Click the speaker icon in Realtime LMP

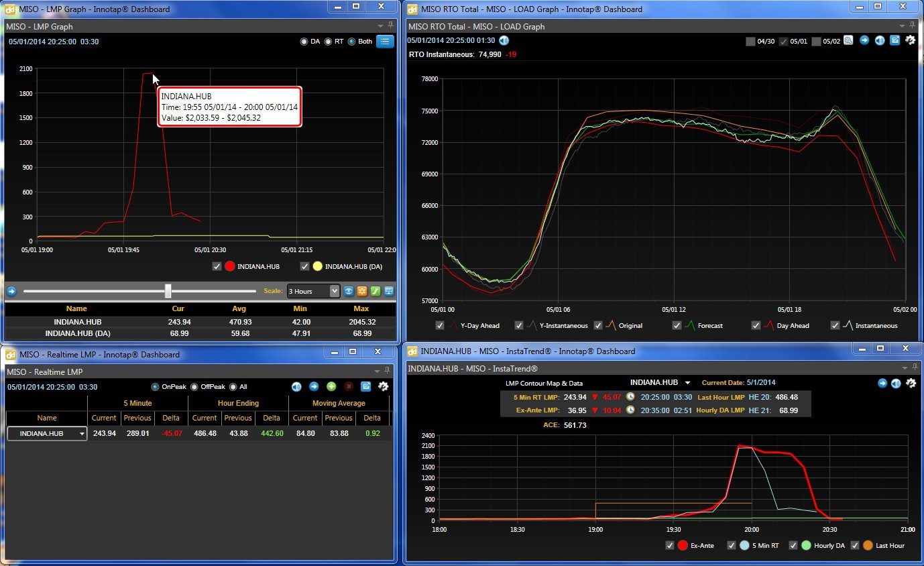[296, 386]
